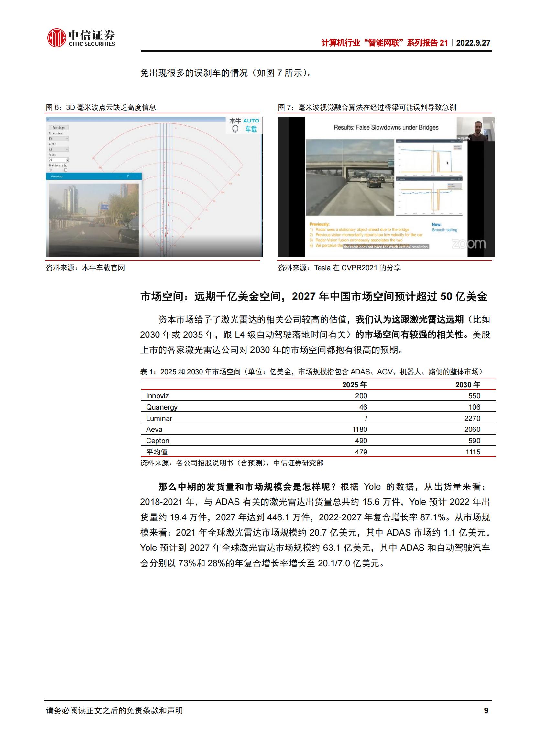Image resolution: width=535 pixels, height=756 pixels.
Task: Click the value 200 in Innoviz row
Action: coord(361,396)
